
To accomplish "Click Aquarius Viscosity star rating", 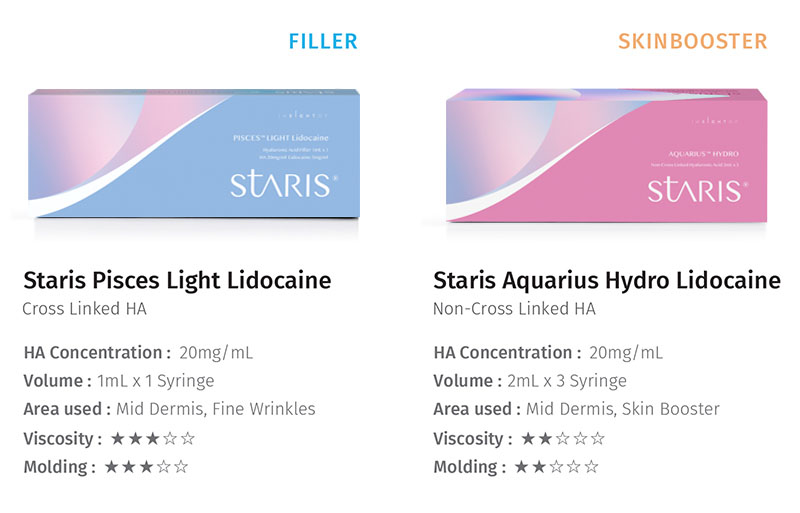I will point(563,438).
